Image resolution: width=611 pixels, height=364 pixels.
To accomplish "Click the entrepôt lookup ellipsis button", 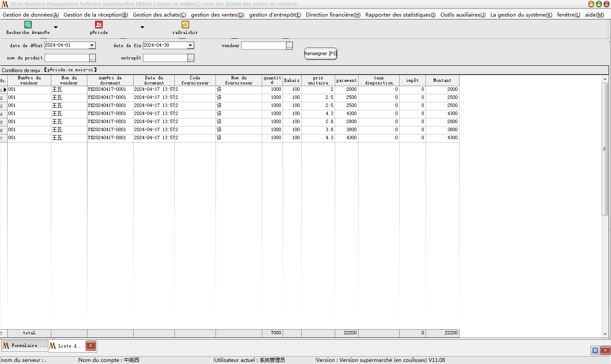I will [191, 58].
